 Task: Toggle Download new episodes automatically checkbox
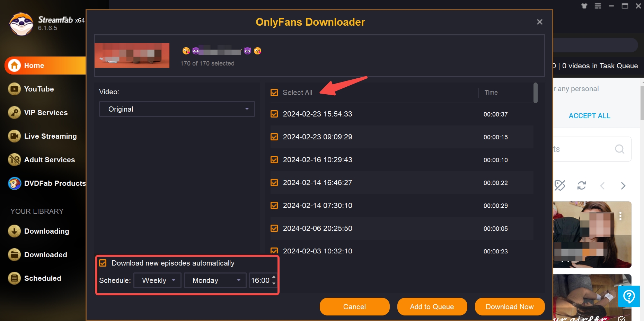point(103,263)
